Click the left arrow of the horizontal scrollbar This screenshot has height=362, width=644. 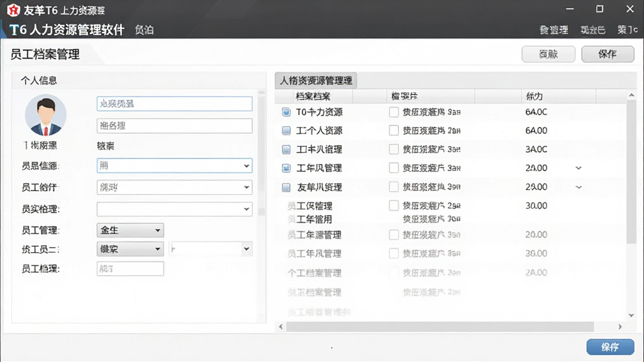tap(280, 327)
